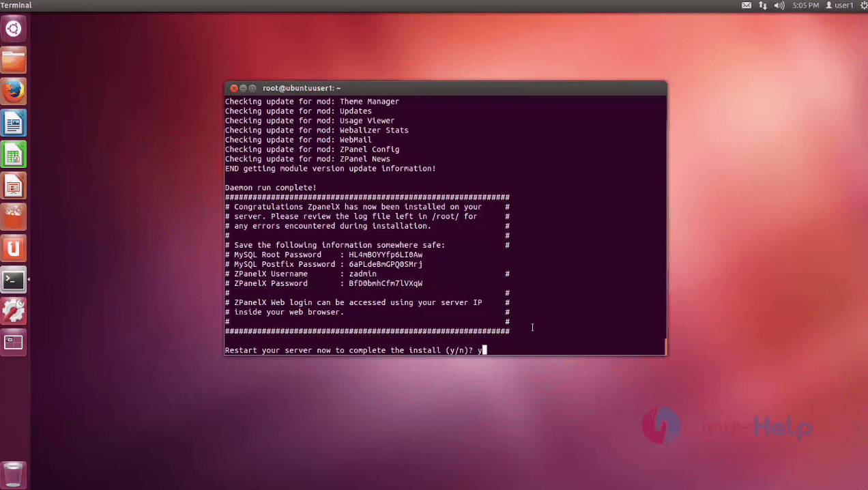Click the terminal vertical scrollbar thumb
Screen dimensions: 868x490
pos(665,347)
